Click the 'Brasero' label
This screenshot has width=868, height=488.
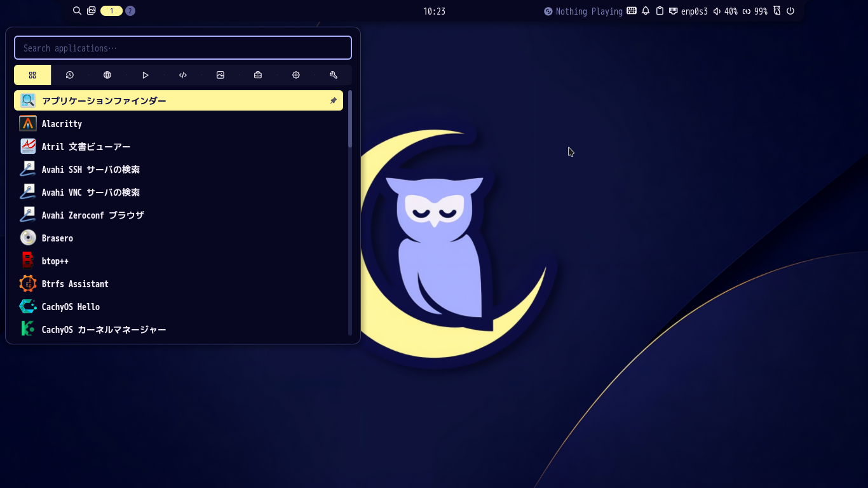(57, 238)
